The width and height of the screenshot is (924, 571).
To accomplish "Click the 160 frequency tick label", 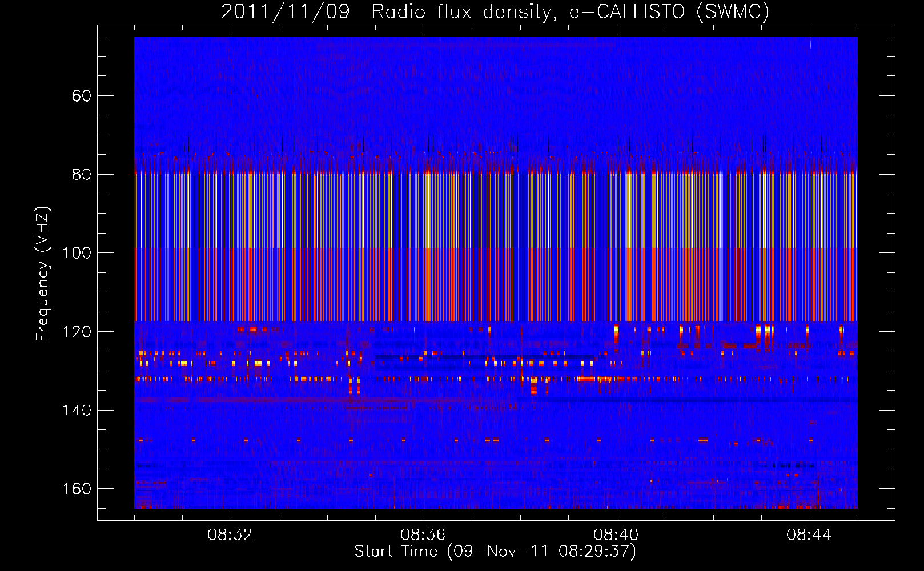I will (x=77, y=489).
